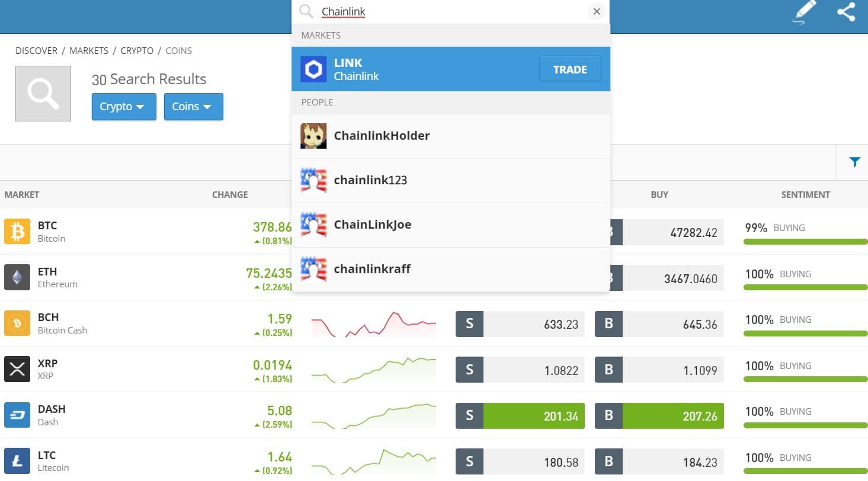This screenshot has height=481, width=868.
Task: Select chainlink123 from people results
Action: click(451, 181)
